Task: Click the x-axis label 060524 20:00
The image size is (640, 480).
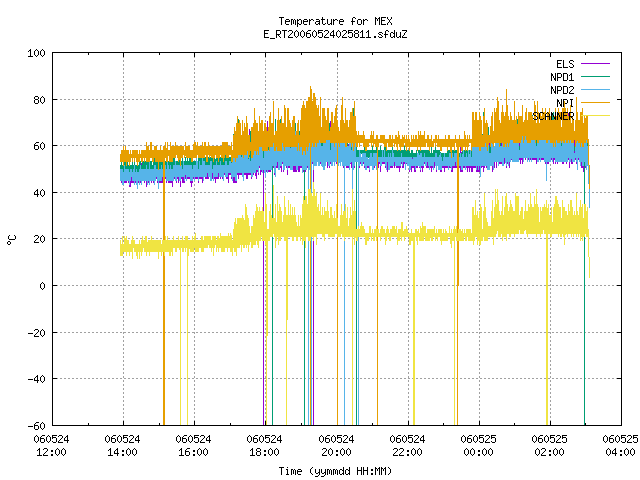Action: pyautogui.click(x=336, y=446)
